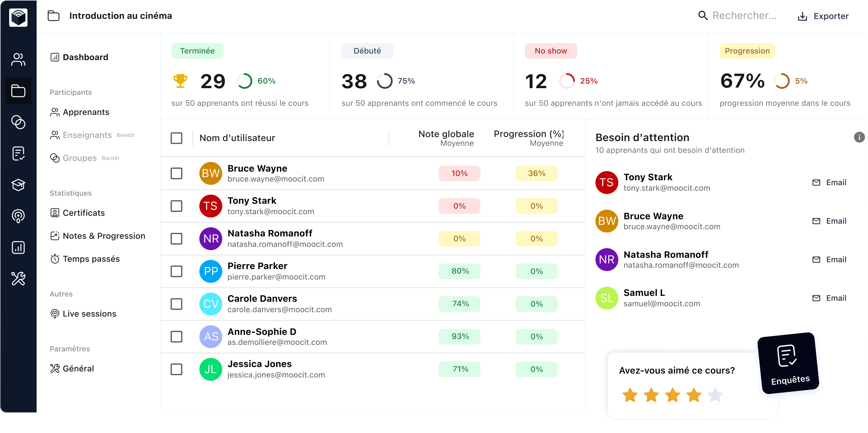This screenshot has height=433, width=868.
Task: Click the info icon beside Besoin d'attention
Action: pyautogui.click(x=859, y=137)
